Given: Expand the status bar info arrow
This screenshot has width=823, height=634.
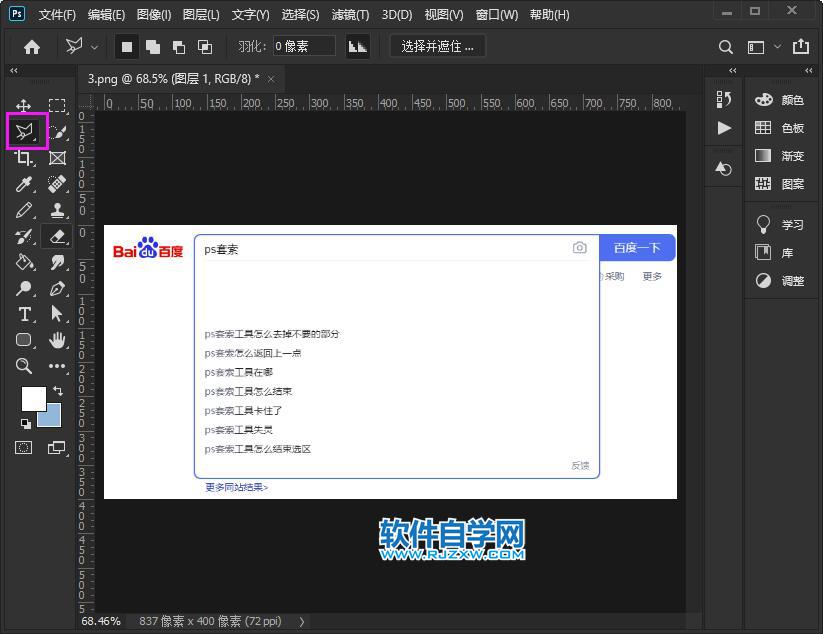Looking at the screenshot, I should (x=301, y=621).
